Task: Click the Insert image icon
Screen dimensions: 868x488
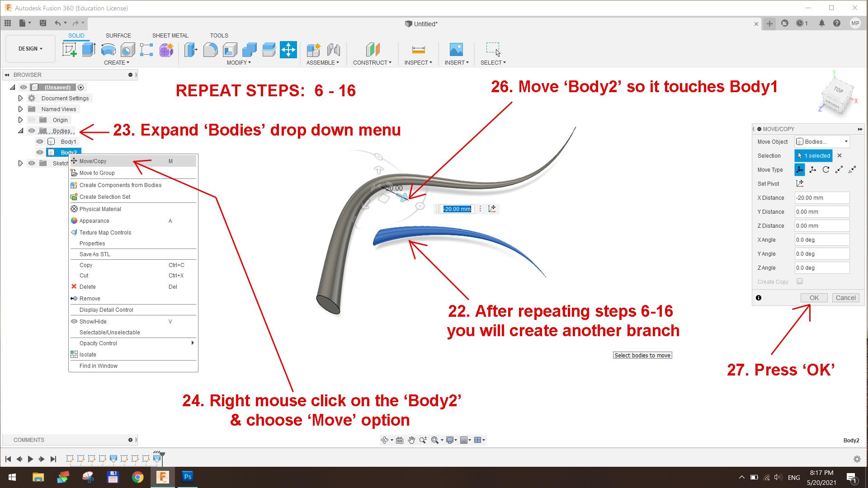Action: (456, 50)
